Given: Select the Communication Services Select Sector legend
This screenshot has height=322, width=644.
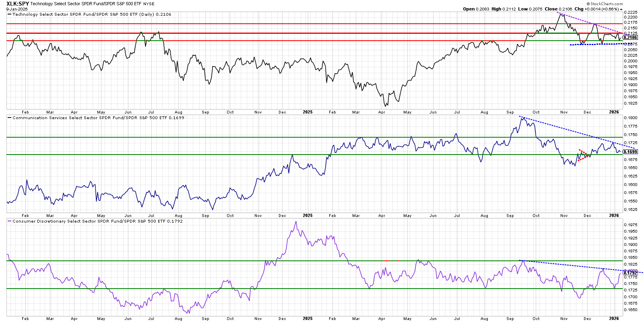Looking at the screenshot, I should [x=96, y=118].
